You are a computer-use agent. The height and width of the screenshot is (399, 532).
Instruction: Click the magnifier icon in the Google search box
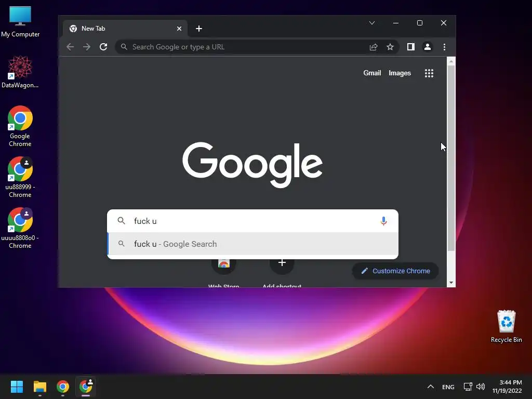(121, 221)
